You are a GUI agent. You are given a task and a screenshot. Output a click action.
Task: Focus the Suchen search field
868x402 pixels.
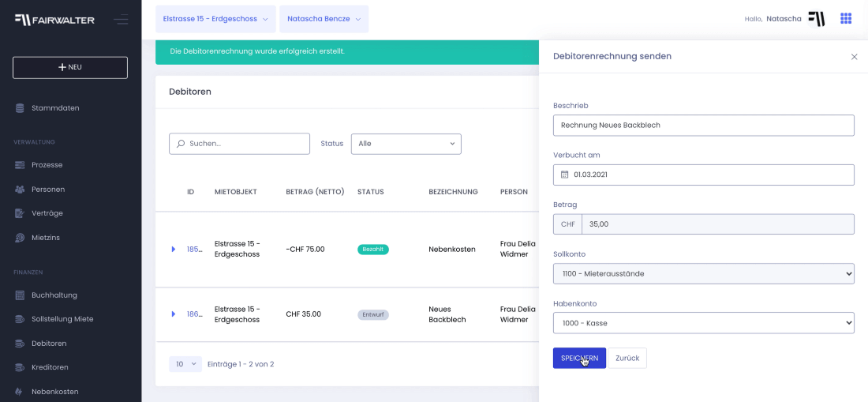click(x=239, y=144)
